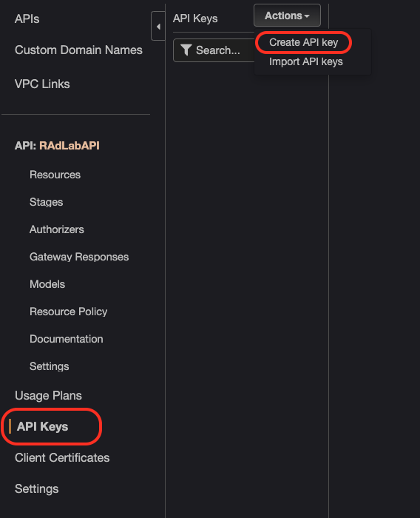Viewport: 420px width, 518px height.
Task: Select Resources under RAdLabAPI
Action: (55, 175)
